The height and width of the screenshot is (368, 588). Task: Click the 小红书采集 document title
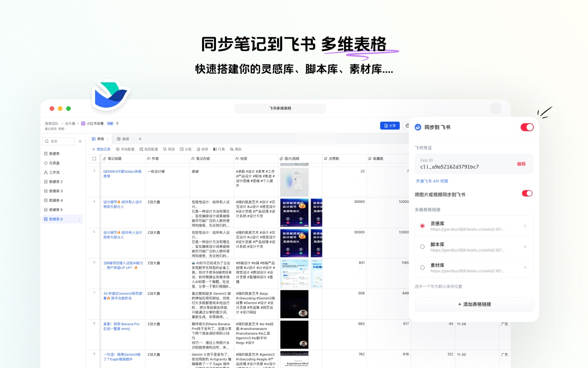pos(95,123)
